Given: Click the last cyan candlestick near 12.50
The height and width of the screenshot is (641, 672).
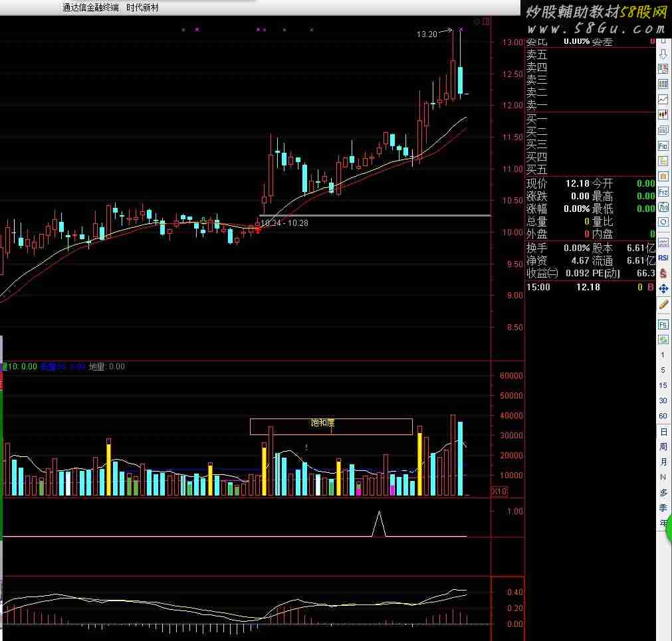Looking at the screenshot, I should [460, 80].
